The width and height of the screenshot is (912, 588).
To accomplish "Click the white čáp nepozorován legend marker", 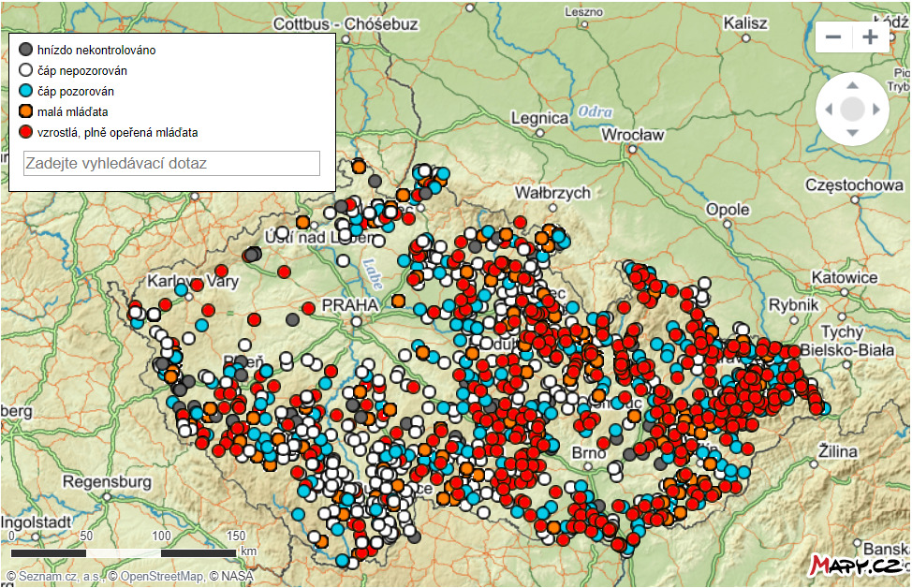I will (x=25, y=70).
